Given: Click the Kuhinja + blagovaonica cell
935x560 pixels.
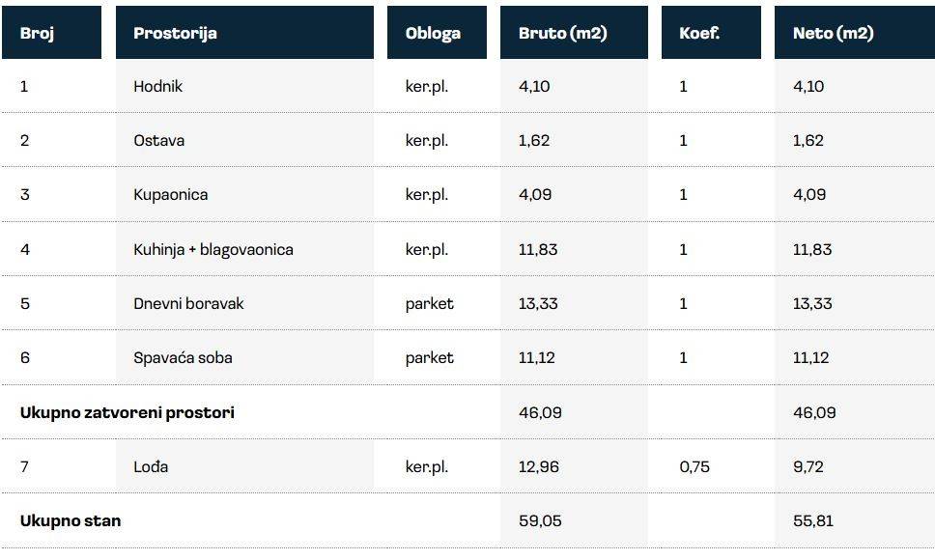Looking at the screenshot, I should pos(213,249).
